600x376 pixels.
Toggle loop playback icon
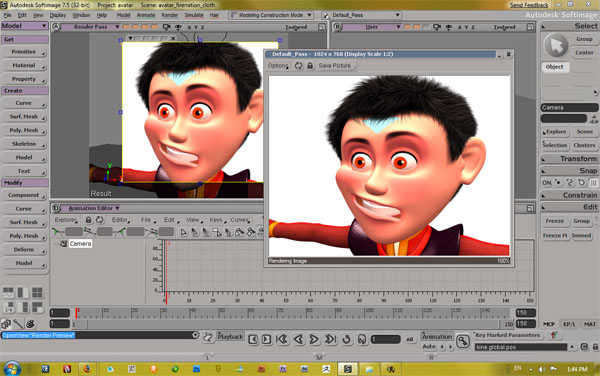tap(346, 339)
